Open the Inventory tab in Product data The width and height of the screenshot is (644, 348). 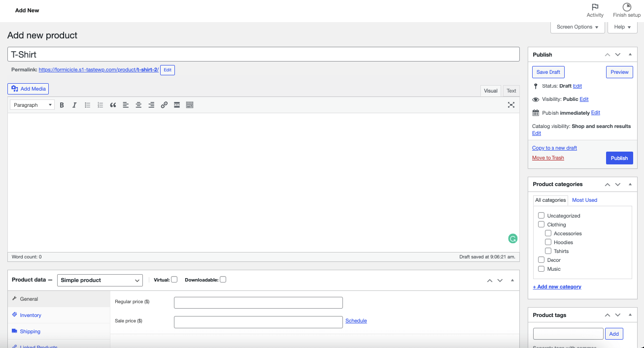(x=30, y=315)
